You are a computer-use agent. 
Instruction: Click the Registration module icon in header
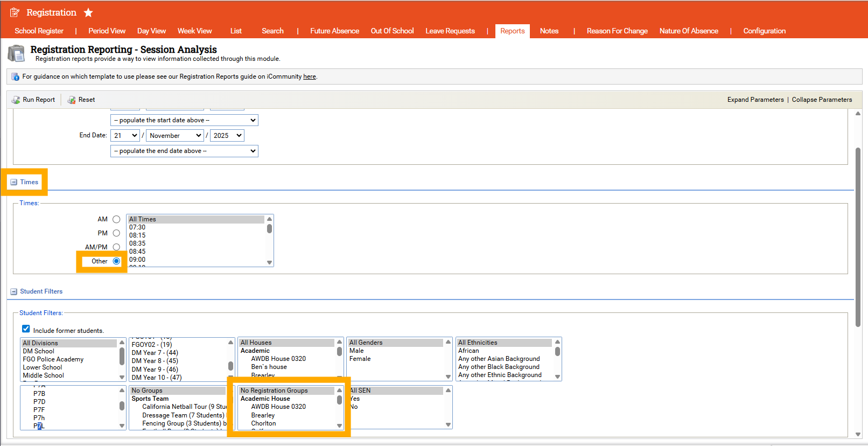tap(15, 12)
